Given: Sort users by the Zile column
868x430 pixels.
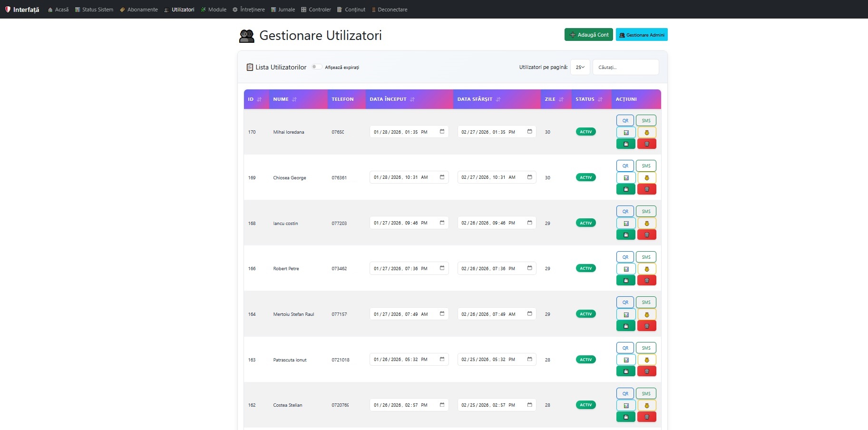Looking at the screenshot, I should pyautogui.click(x=554, y=99).
